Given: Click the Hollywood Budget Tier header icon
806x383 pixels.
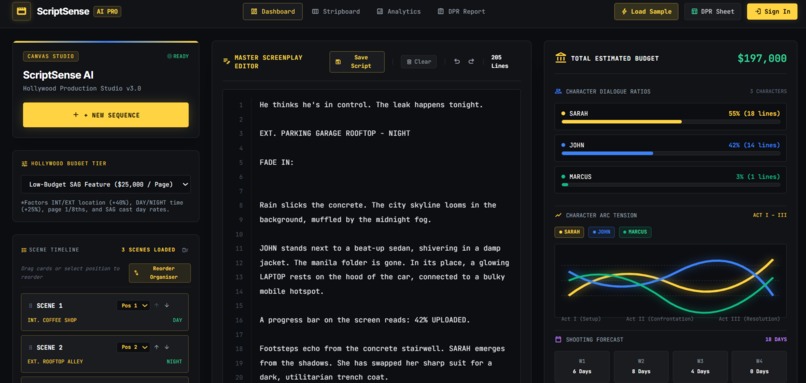Looking at the screenshot, I should tap(24, 163).
